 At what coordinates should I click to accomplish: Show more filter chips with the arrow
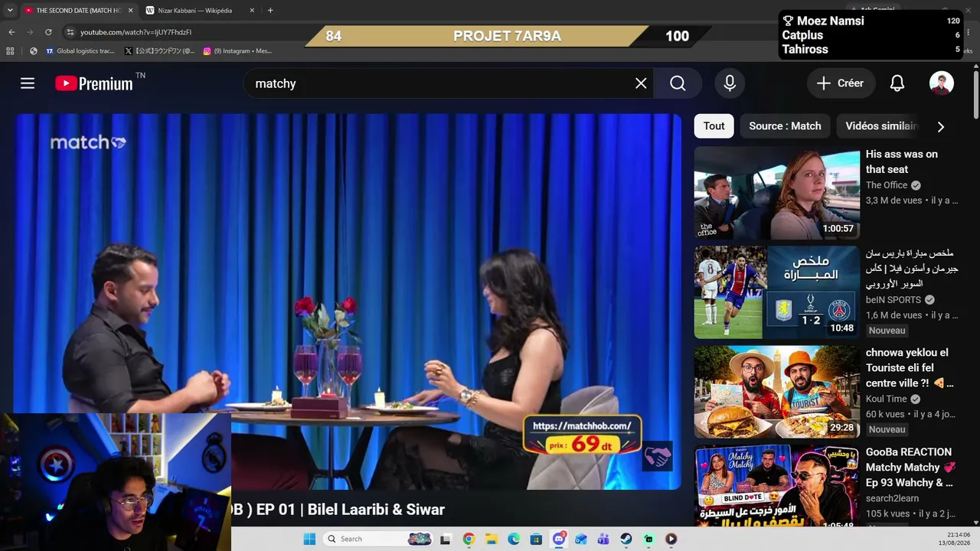(x=941, y=126)
